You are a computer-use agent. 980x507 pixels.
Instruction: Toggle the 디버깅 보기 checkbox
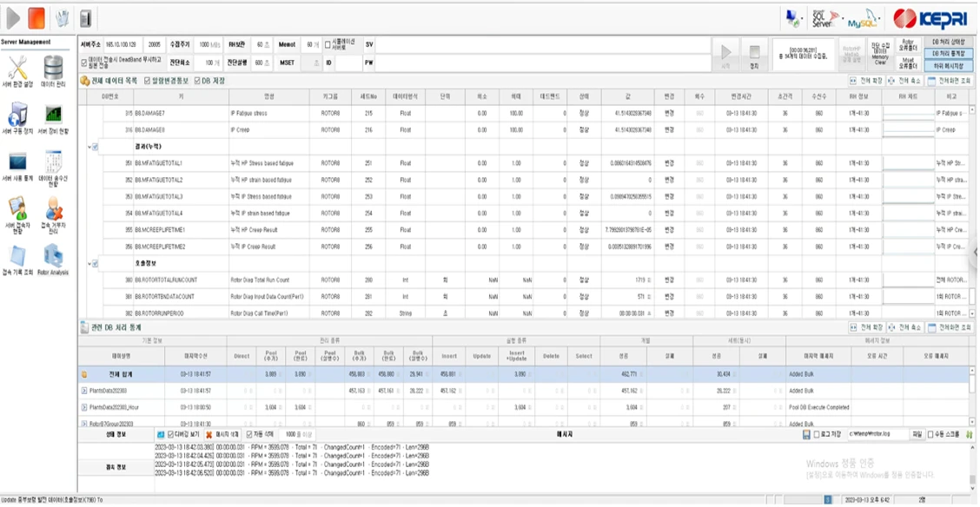coord(170,435)
